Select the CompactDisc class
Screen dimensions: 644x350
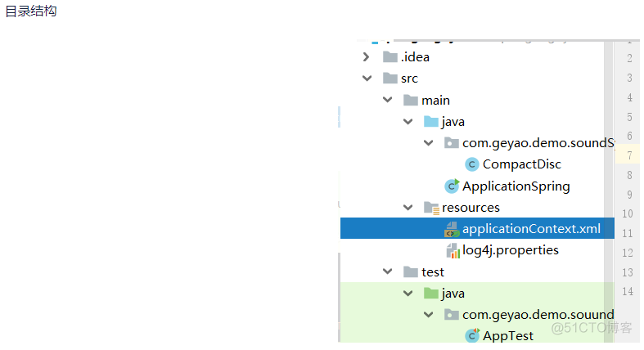(521, 164)
